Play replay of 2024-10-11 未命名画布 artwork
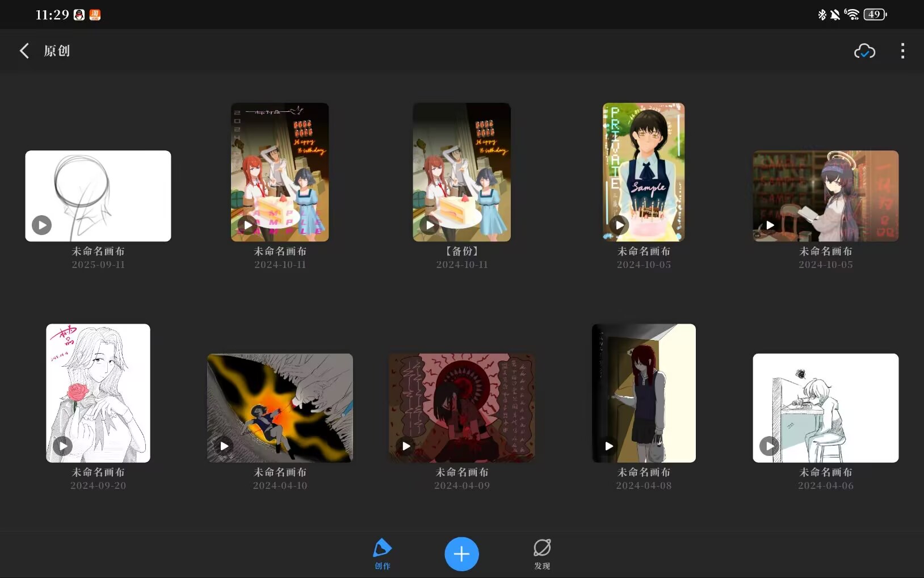Screen dimensions: 924x578 click(x=247, y=225)
